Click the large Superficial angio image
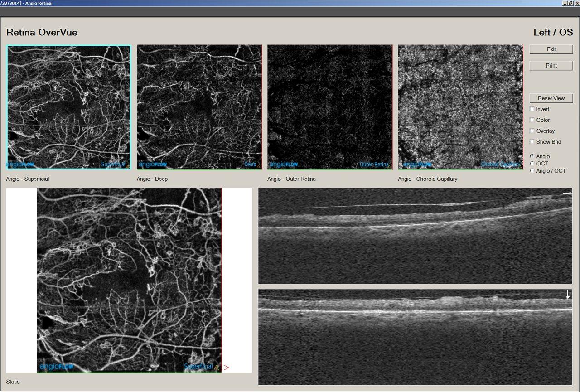580x392 pixels. [x=129, y=281]
